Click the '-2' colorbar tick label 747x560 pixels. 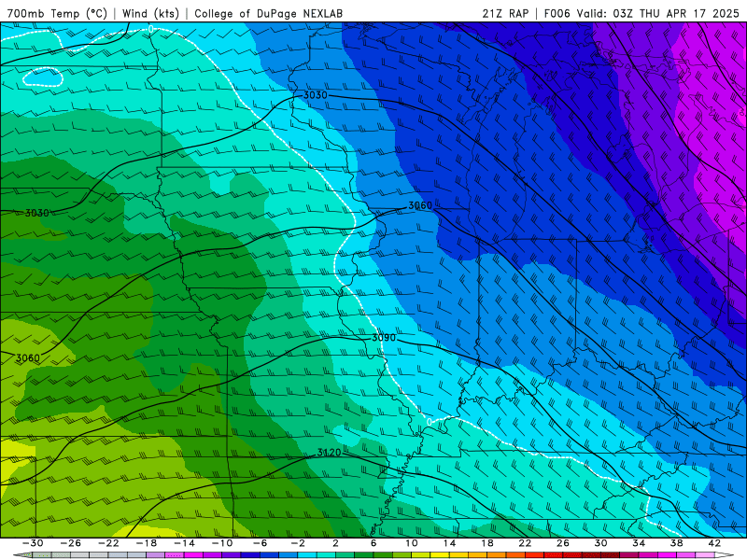point(298,543)
